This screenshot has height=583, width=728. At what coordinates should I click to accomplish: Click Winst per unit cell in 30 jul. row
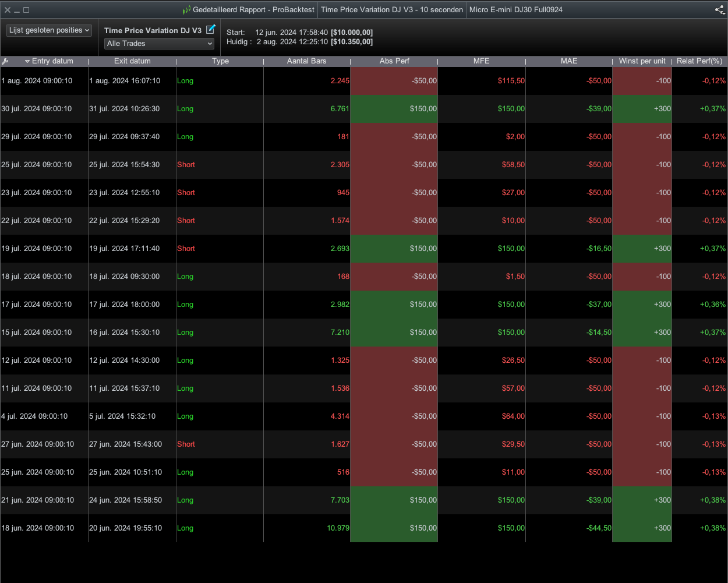pos(642,109)
